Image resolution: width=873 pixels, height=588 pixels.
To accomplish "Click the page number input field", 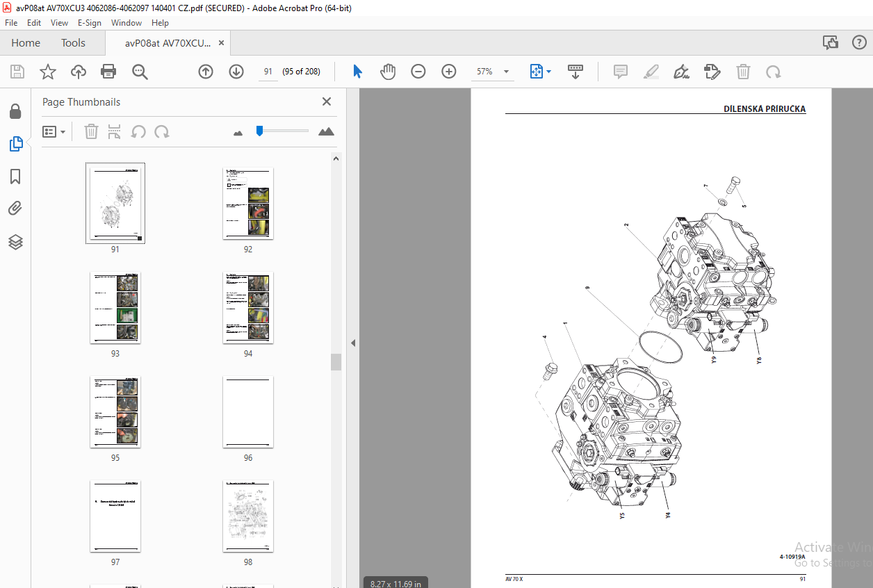I will [x=268, y=72].
